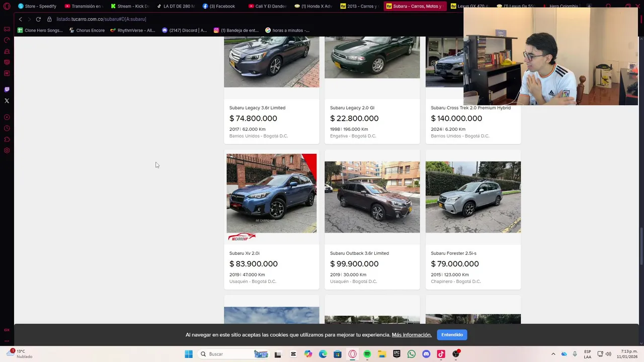
Task: Open TikTok app from the taskbar
Action: [441, 354]
